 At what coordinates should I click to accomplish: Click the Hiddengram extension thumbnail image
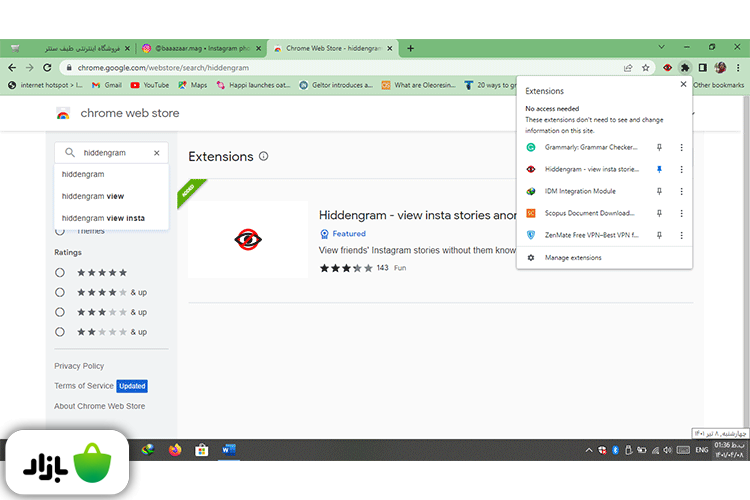pyautogui.click(x=248, y=239)
